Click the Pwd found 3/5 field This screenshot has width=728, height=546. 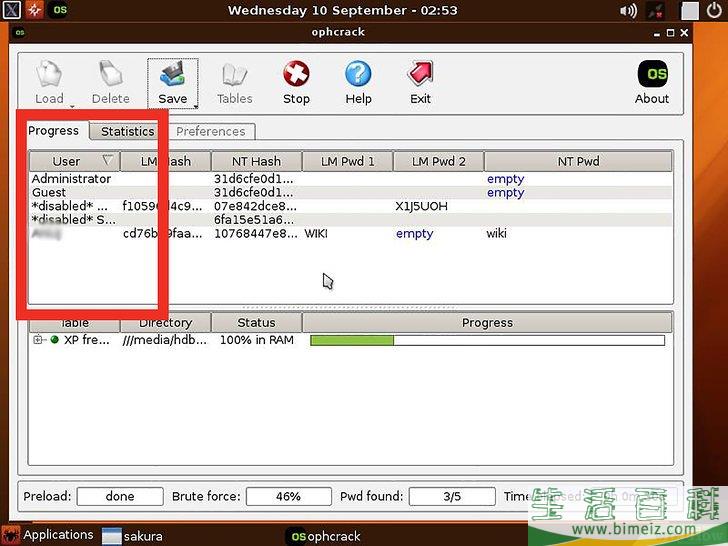[452, 496]
